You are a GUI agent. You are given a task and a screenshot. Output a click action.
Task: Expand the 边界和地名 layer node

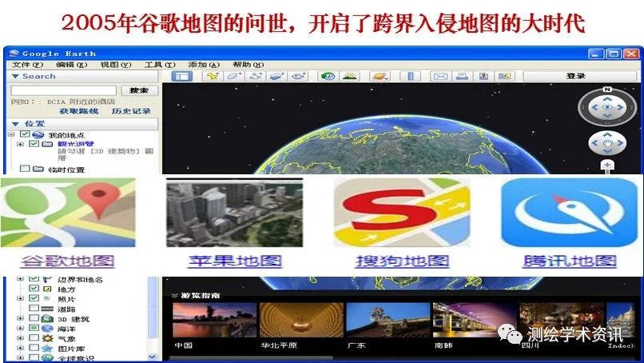click(20, 279)
